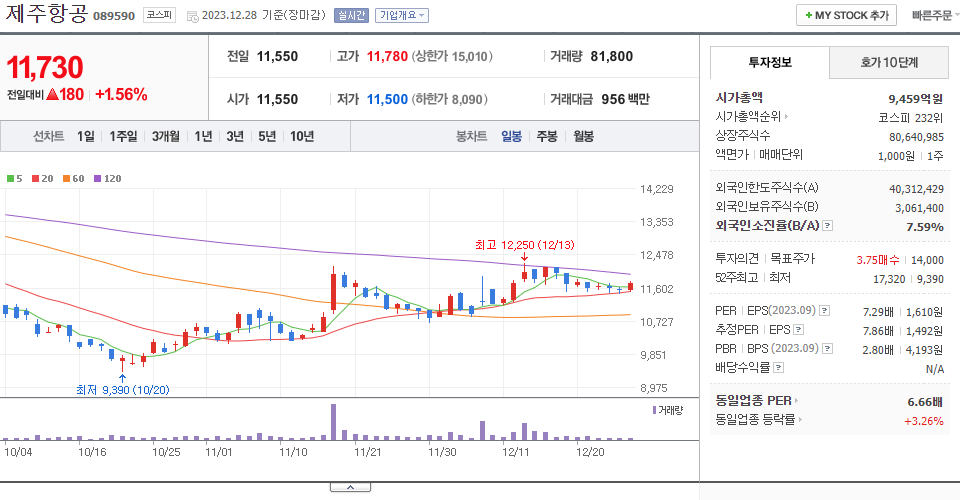The width and height of the screenshot is (960, 500).
Task: Click the 10/25 date label on chart axis
Action: click(166, 452)
